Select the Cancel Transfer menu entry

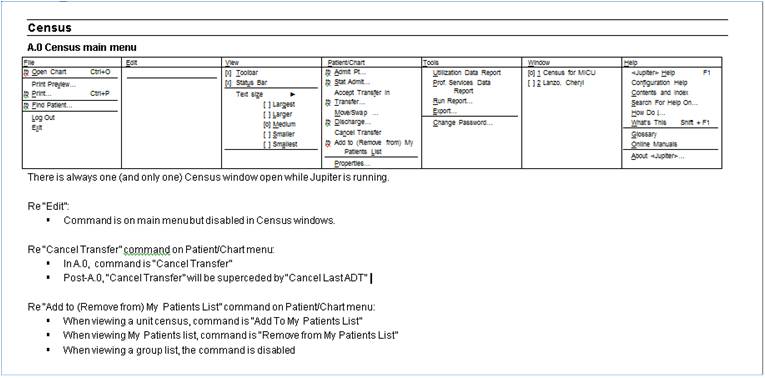tap(358, 132)
